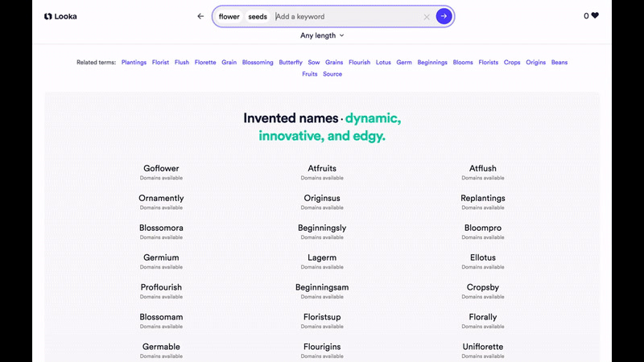644x362 pixels.
Task: Clear keywords with the X icon
Action: [427, 17]
